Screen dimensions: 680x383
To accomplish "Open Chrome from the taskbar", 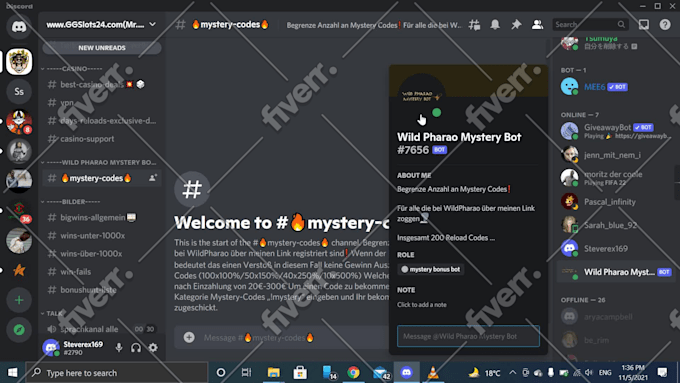I will click(353, 373).
